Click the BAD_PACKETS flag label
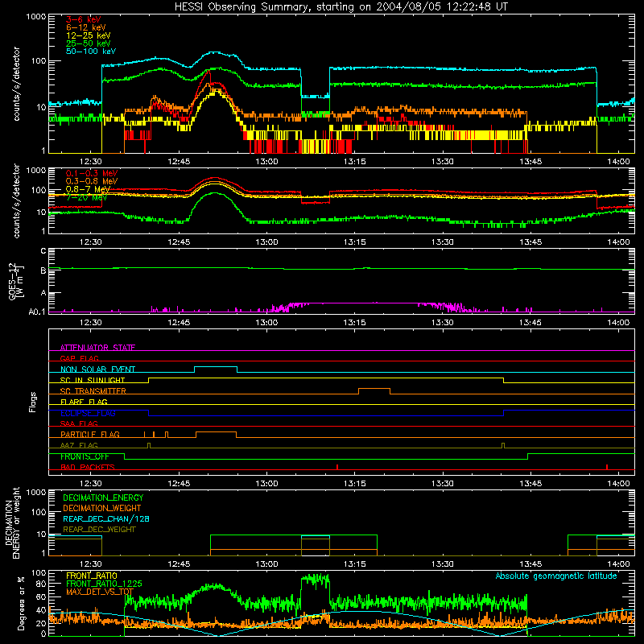Image resolution: width=644 pixels, height=644 pixels. tap(88, 467)
